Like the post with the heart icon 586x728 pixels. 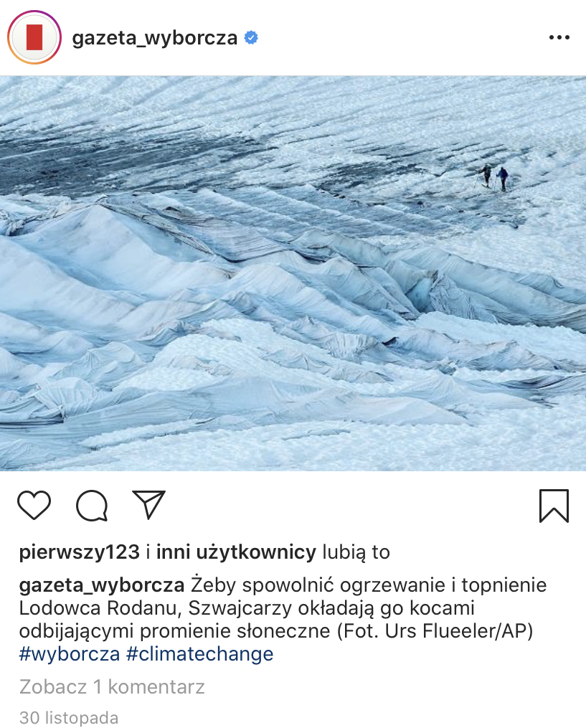point(34,505)
